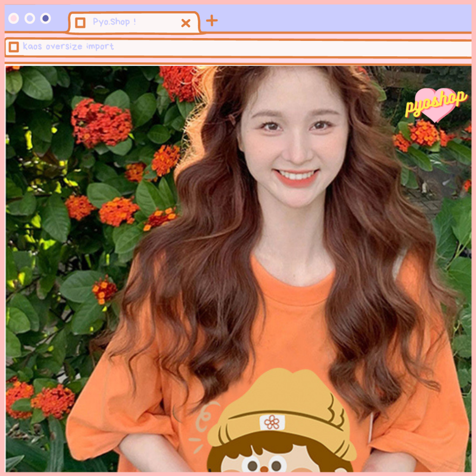
Task: Click the empty right side of the address bar
Action: tap(302, 47)
